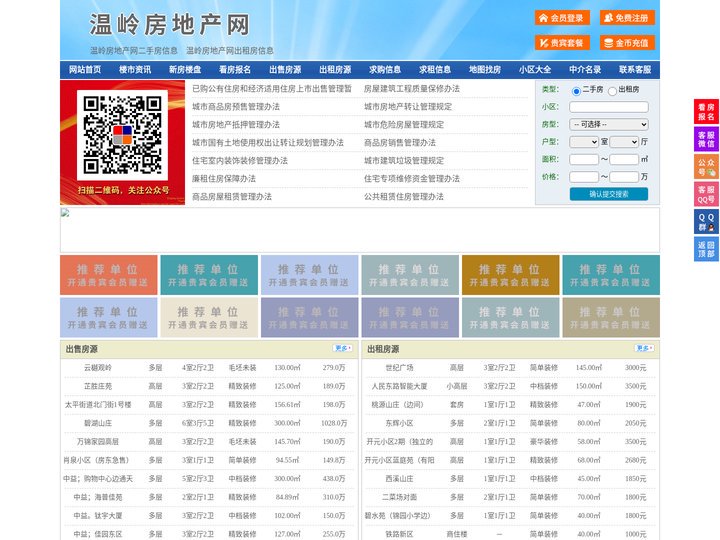
Task: Open the 贵宾套餐 VIP package button
Action: tap(562, 43)
